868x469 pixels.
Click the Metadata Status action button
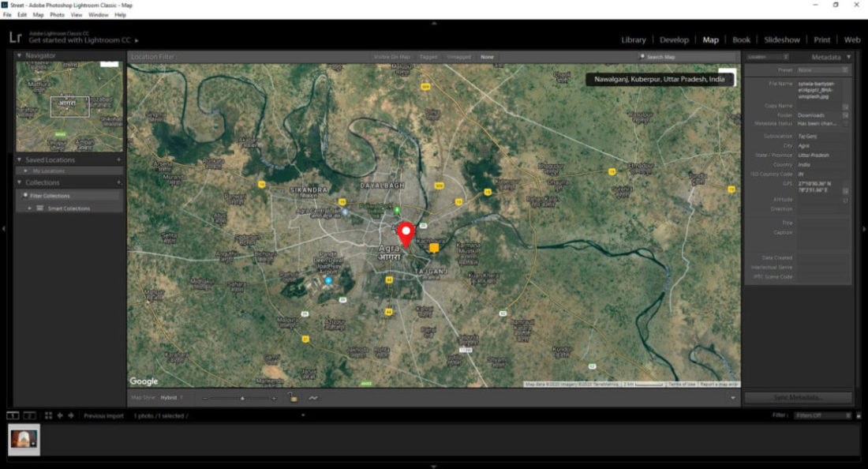(x=845, y=123)
